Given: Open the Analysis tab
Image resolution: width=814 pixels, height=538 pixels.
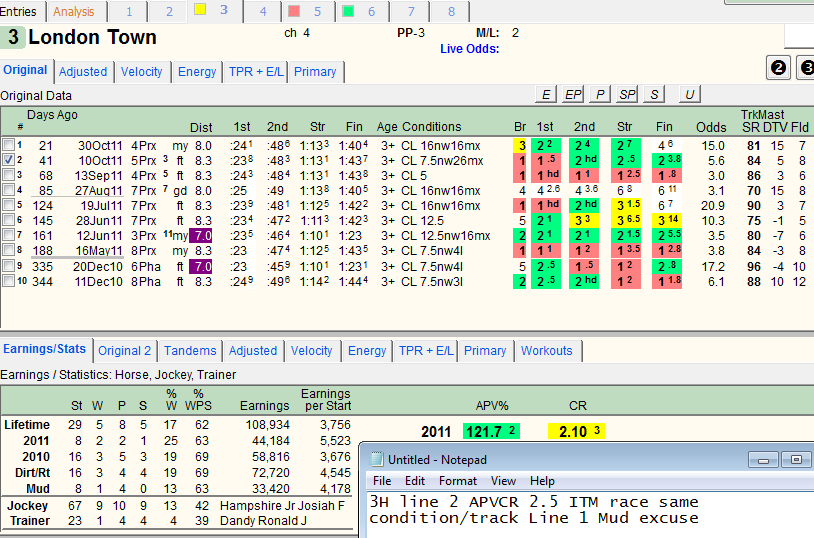Looking at the screenshot, I should pyautogui.click(x=74, y=11).
